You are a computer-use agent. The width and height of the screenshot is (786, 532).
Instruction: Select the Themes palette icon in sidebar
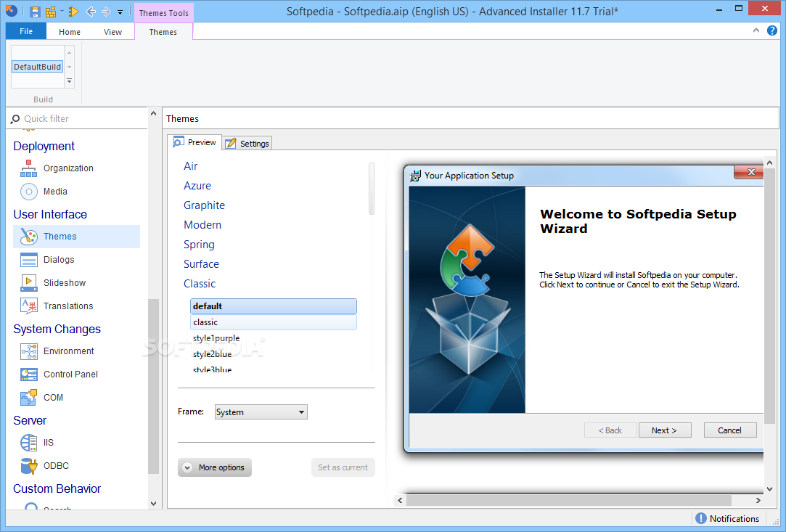tap(28, 237)
